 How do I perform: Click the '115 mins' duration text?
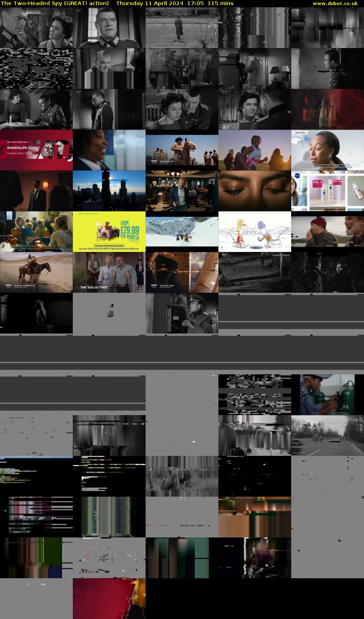pos(221,3)
